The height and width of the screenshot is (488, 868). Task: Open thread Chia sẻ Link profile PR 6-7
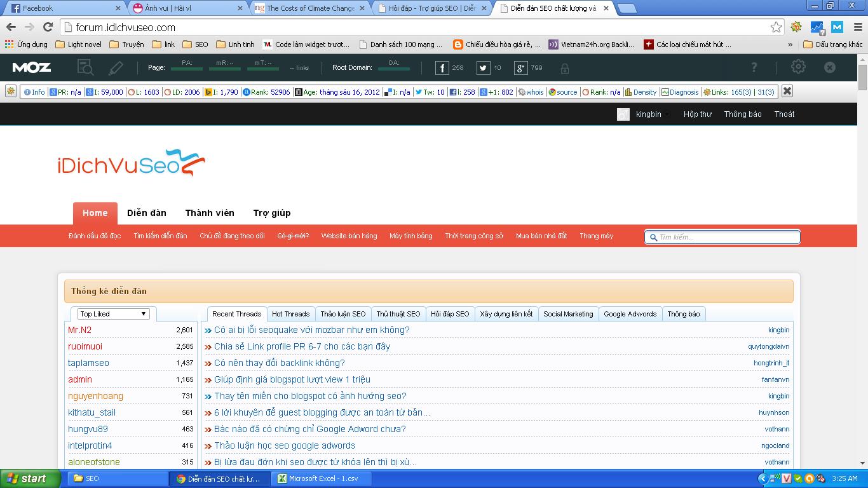click(x=302, y=346)
